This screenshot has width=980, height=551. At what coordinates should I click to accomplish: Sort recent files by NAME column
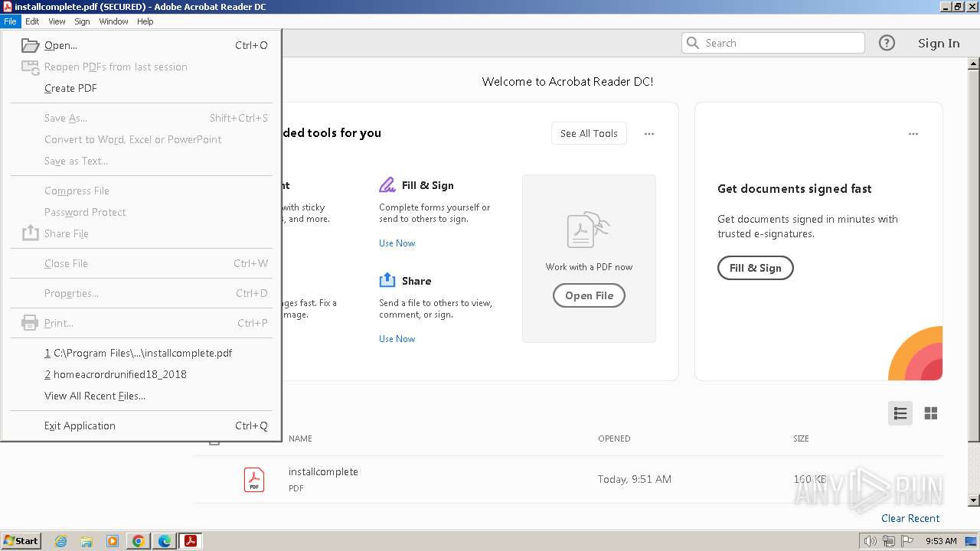coord(300,439)
